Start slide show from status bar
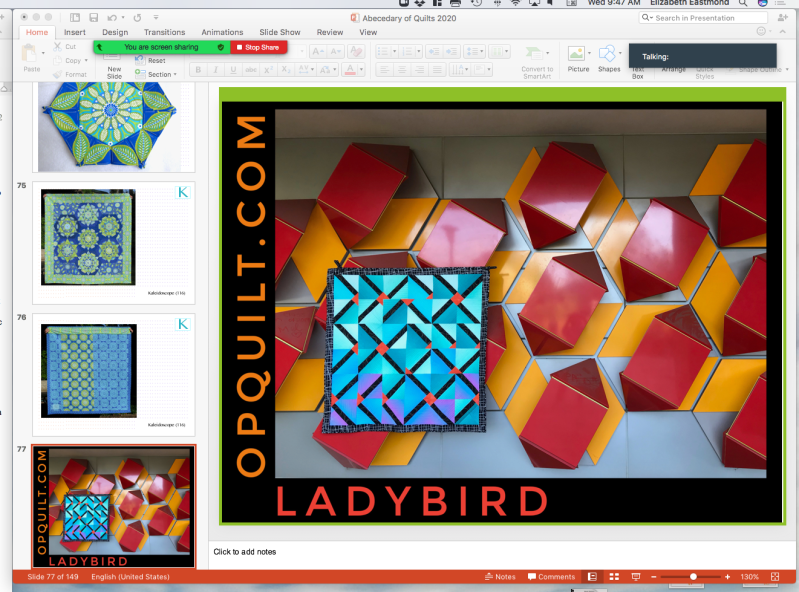Viewport: 799px width, 592px height. 635,577
